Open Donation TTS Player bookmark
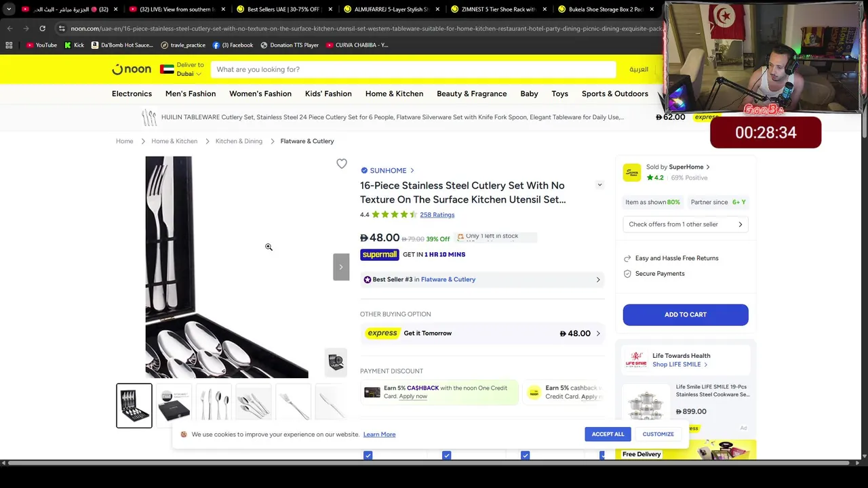The image size is (868, 488). click(290, 45)
